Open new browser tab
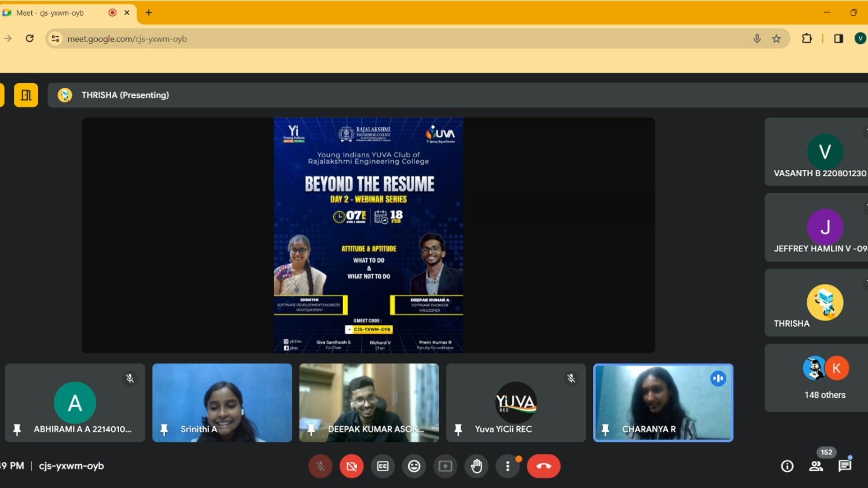868x488 pixels. 149,12
